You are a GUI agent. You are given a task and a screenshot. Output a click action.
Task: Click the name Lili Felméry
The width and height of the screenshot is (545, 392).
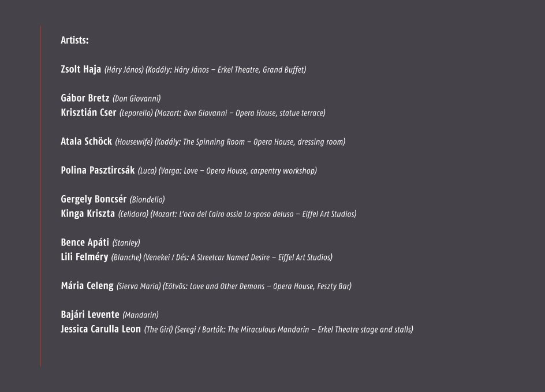point(84,257)
